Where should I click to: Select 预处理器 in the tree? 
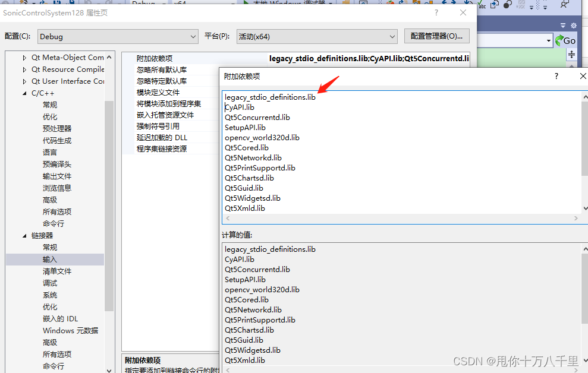coord(57,129)
